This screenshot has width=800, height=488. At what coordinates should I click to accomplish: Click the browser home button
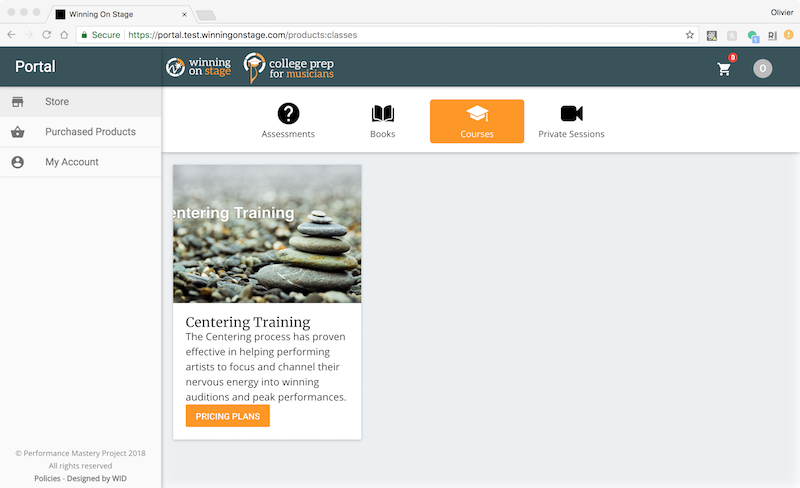(64, 35)
